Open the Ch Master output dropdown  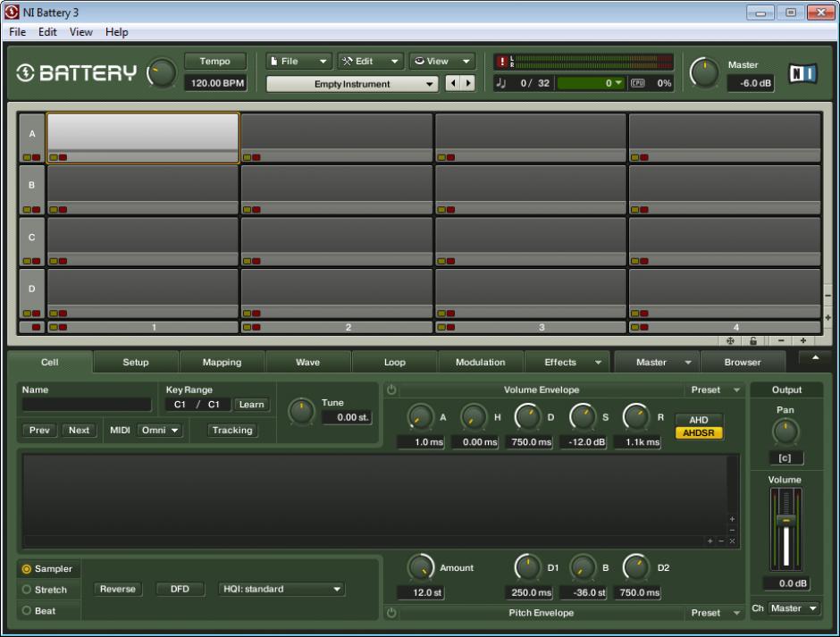(794, 608)
